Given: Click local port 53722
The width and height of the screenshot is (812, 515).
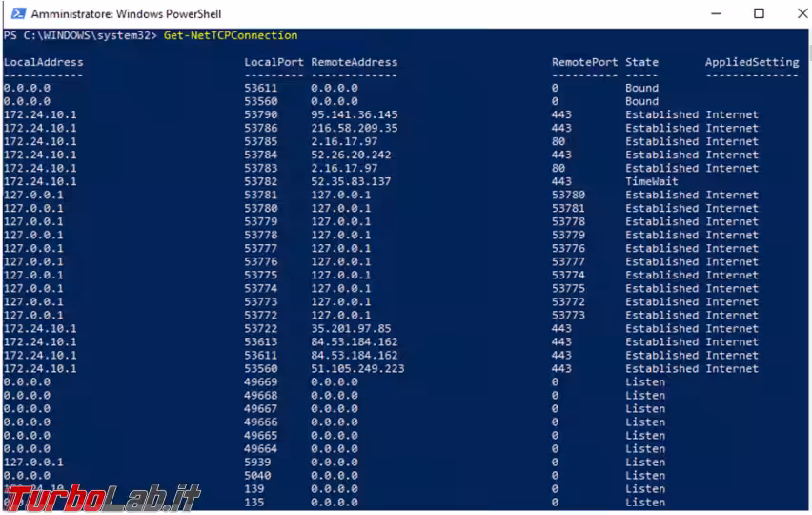Looking at the screenshot, I should point(260,328).
